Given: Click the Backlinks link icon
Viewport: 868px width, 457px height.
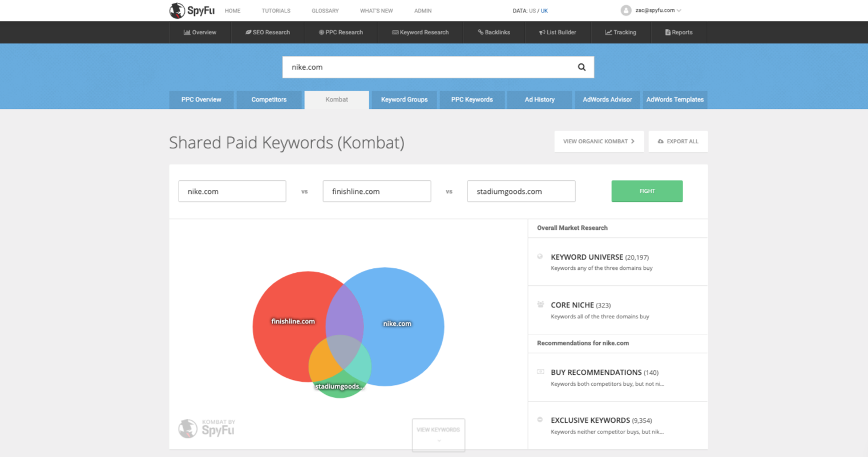Looking at the screenshot, I should [481, 33].
